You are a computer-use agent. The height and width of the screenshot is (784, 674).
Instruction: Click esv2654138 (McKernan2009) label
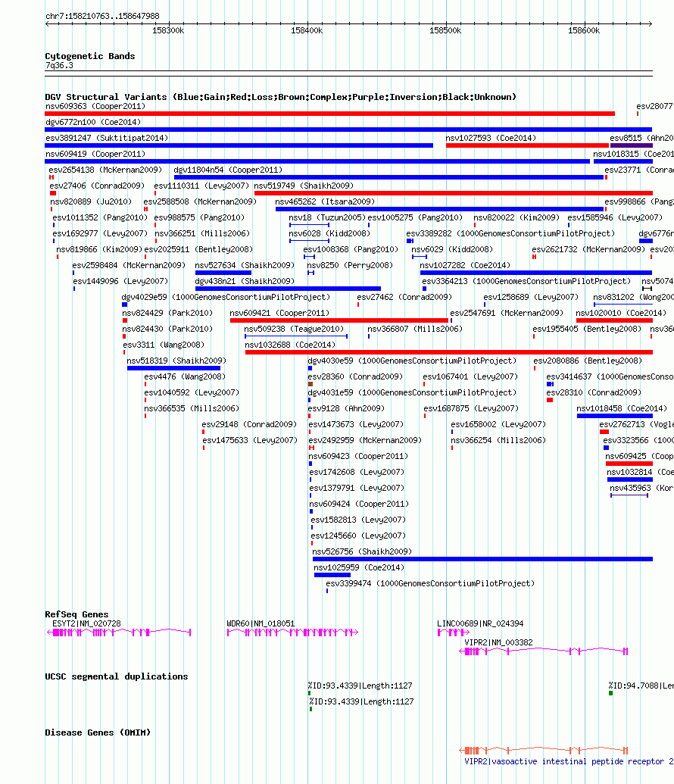coord(105,170)
